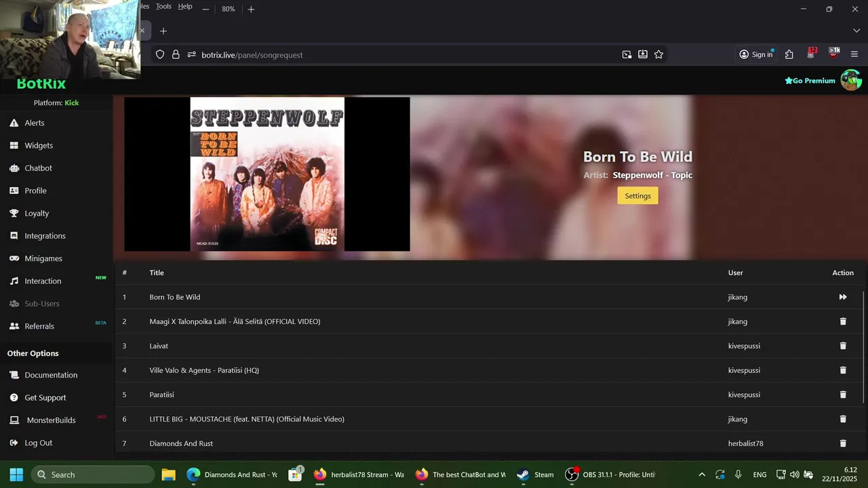Zoom out with the minus button
Image resolution: width=868 pixels, height=488 pixels.
click(x=205, y=9)
